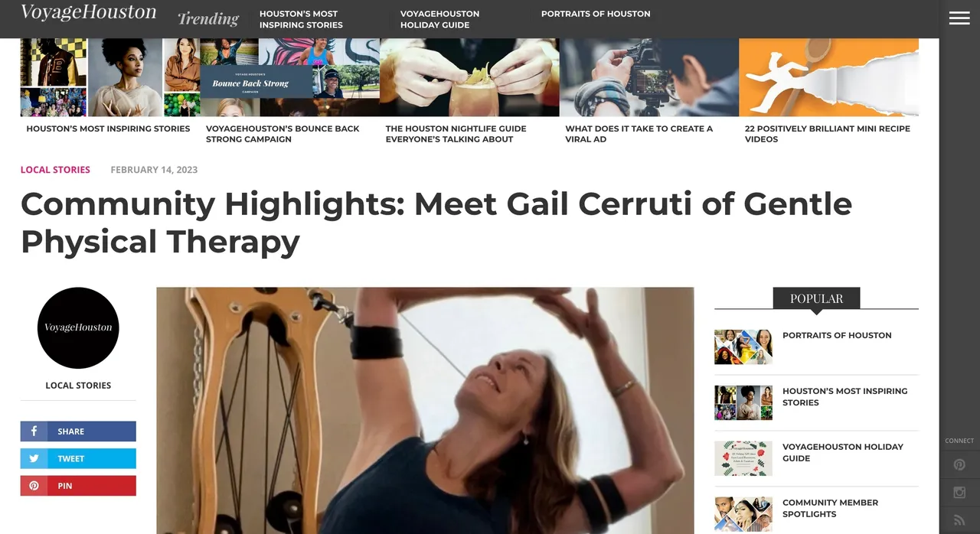Click the Instagram icon in Connect sidebar

pos(959,493)
